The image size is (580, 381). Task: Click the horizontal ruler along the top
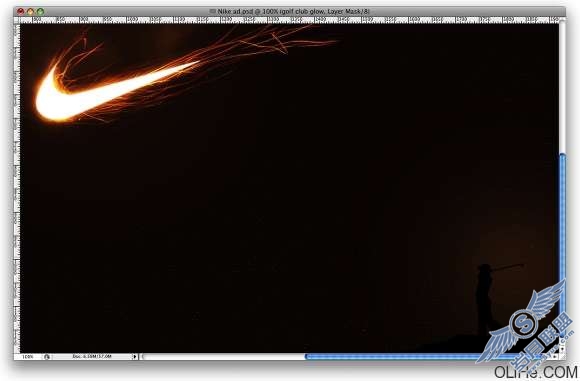[x=289, y=20]
